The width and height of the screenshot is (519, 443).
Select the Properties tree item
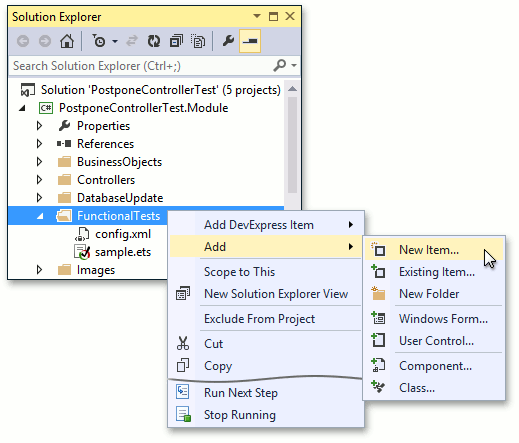click(x=103, y=126)
